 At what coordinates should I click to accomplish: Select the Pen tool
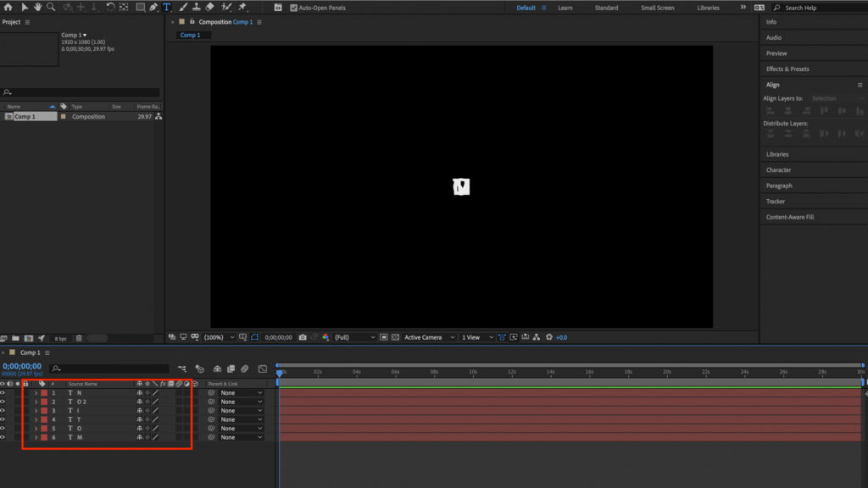click(153, 7)
